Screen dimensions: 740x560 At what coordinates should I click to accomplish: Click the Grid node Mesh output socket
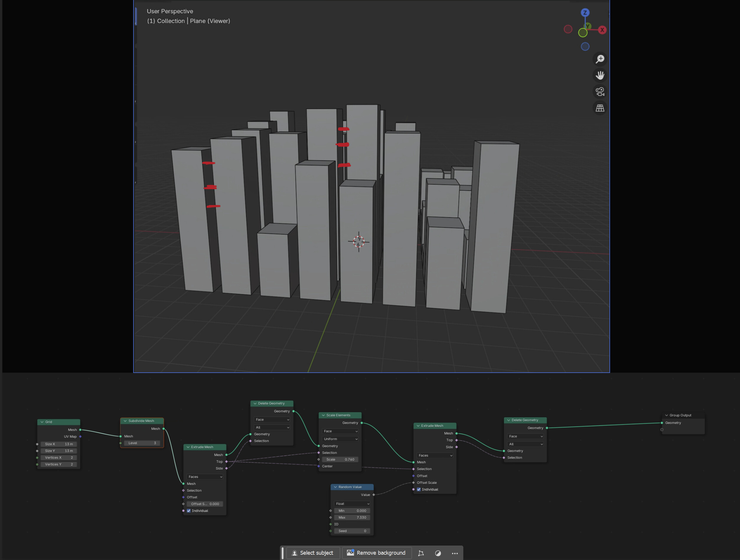pos(80,430)
